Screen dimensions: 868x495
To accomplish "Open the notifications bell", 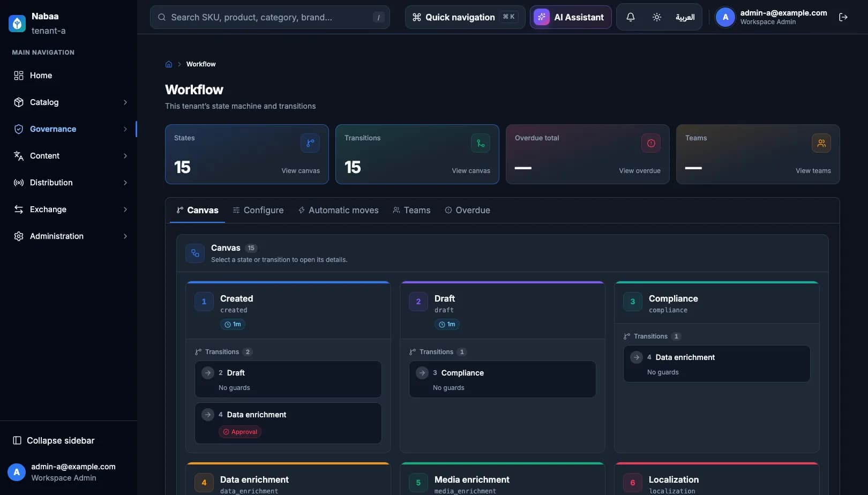I will coord(631,17).
